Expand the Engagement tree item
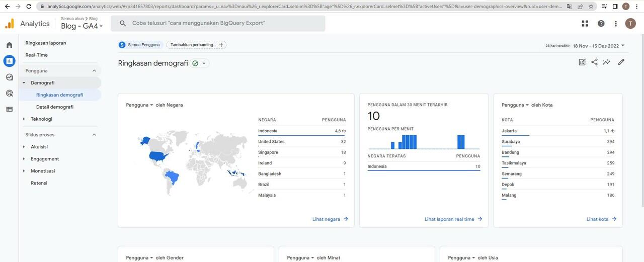644x262 pixels. (x=24, y=159)
